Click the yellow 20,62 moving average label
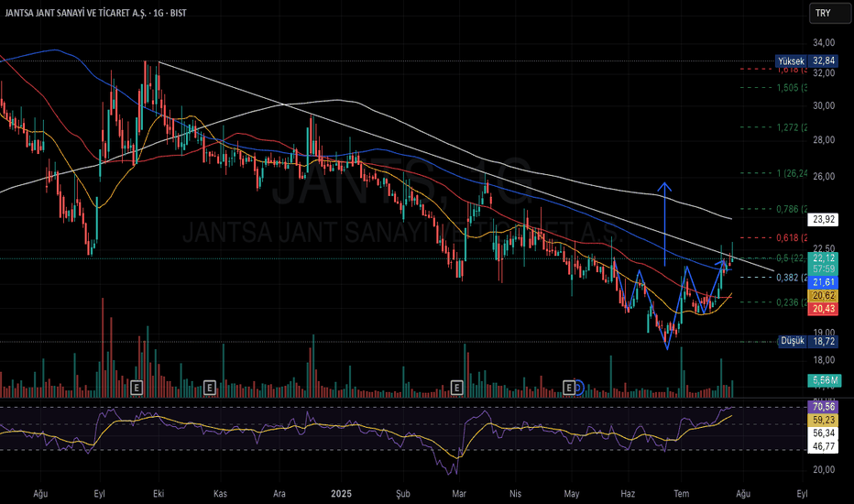The image size is (854, 504). point(824,295)
